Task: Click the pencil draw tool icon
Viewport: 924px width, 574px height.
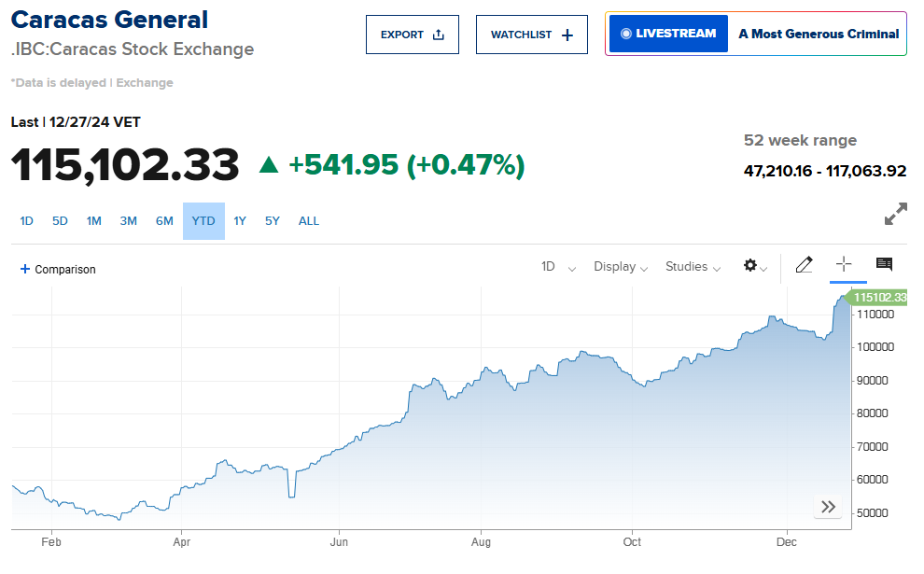Action: [x=804, y=266]
